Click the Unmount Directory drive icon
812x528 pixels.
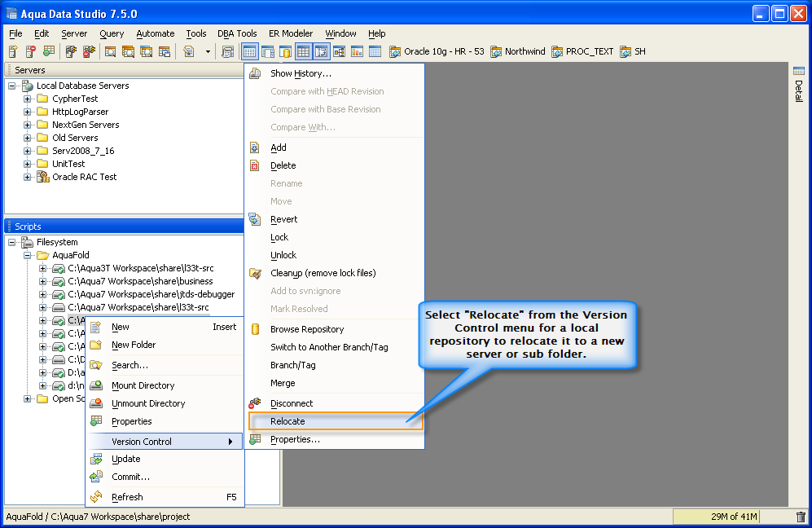point(96,403)
